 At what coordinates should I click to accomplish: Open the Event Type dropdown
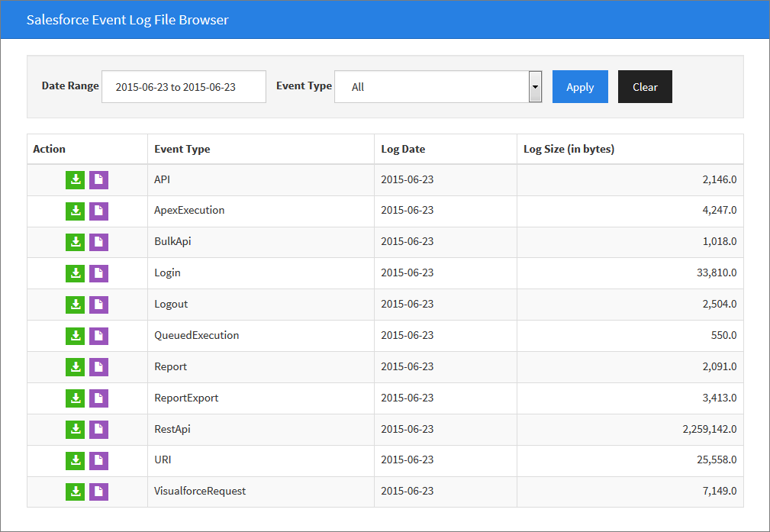[534, 86]
